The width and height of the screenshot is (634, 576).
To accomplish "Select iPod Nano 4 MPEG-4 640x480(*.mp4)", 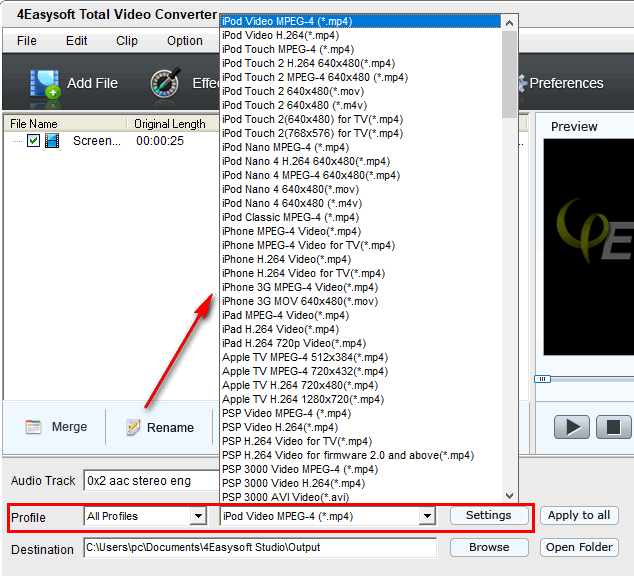I will pyautogui.click(x=361, y=175).
